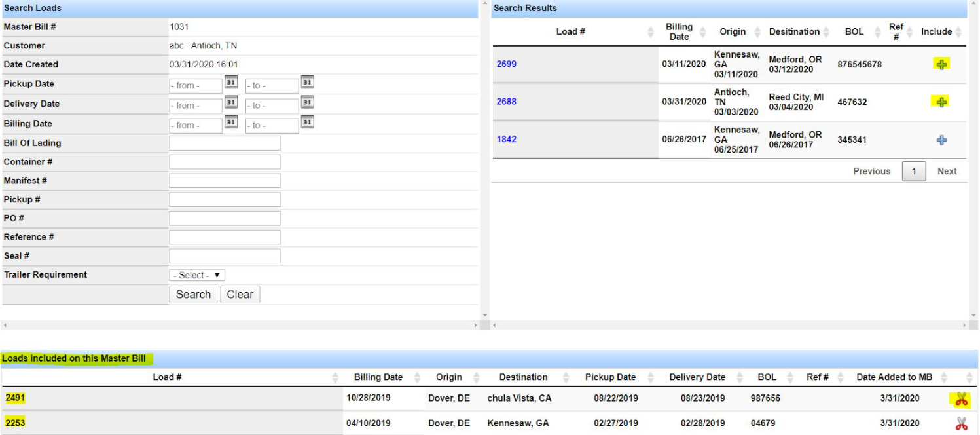Click the Pickup Date 'to' field

pyautogui.click(x=272, y=86)
